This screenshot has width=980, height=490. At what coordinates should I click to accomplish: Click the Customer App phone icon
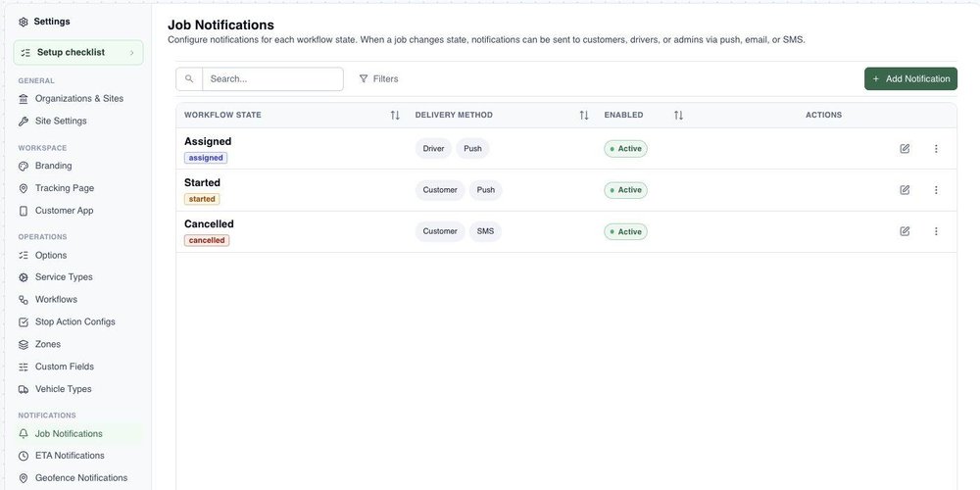click(24, 211)
